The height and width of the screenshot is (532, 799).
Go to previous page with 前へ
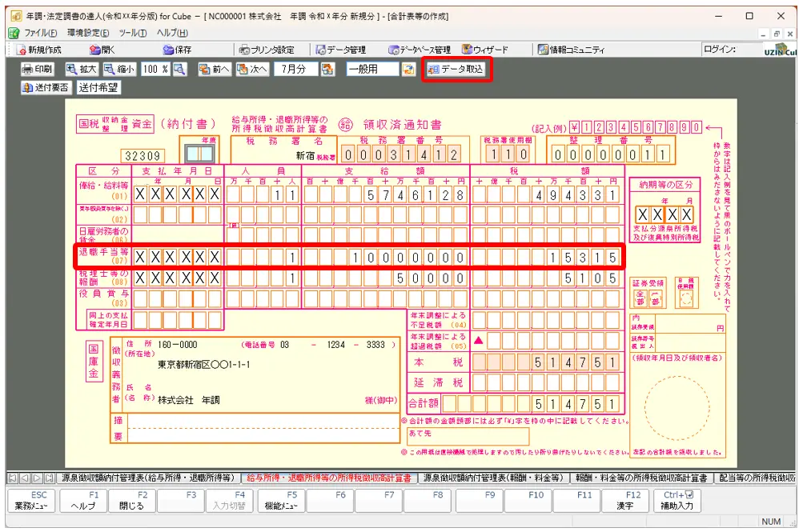(215, 69)
